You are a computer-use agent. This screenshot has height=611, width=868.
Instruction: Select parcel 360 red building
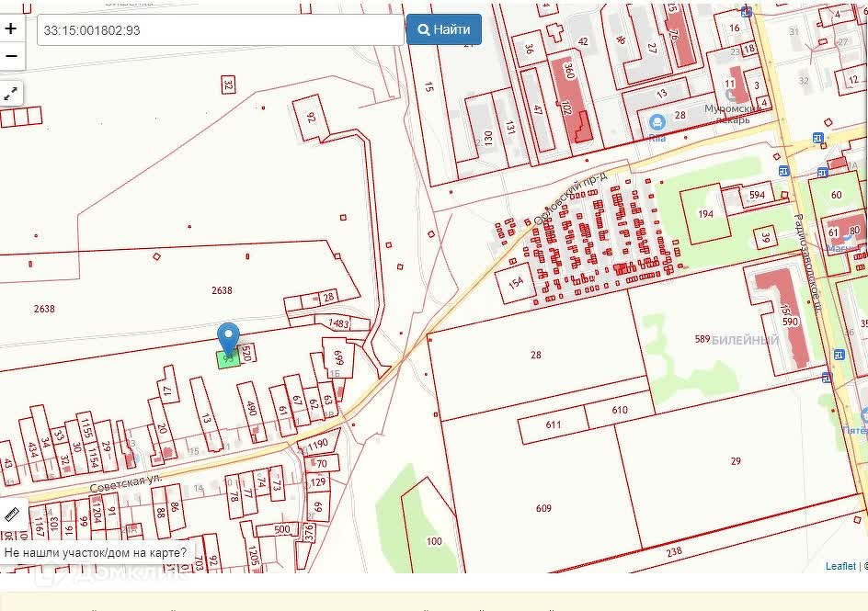tap(569, 71)
